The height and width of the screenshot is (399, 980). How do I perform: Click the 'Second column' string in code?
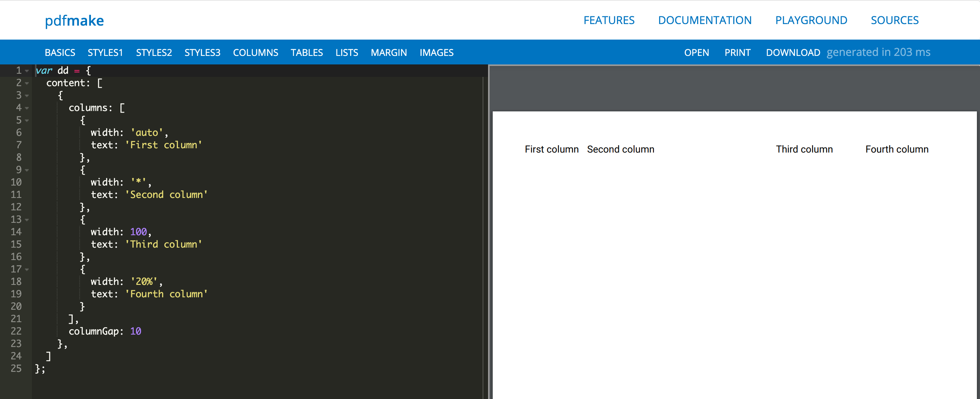click(x=166, y=195)
